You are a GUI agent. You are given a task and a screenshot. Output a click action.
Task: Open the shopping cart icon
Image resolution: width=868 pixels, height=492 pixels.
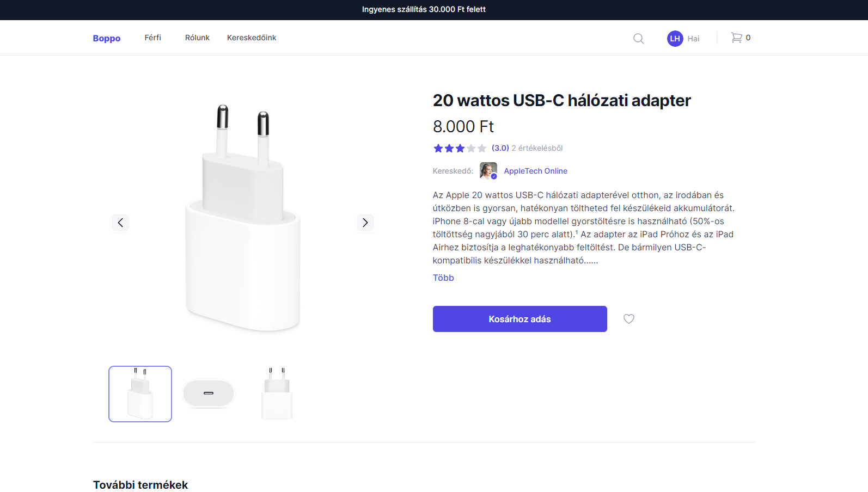click(x=736, y=38)
